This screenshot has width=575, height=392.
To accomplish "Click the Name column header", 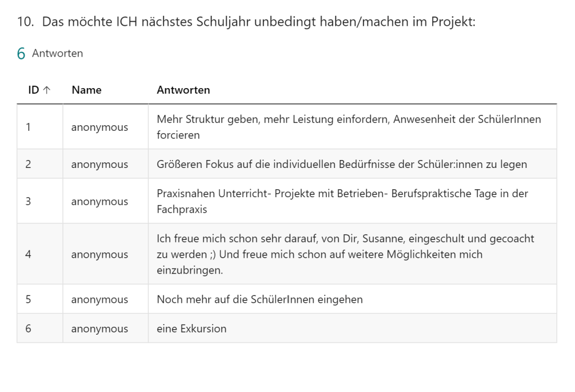I will pos(87,90).
